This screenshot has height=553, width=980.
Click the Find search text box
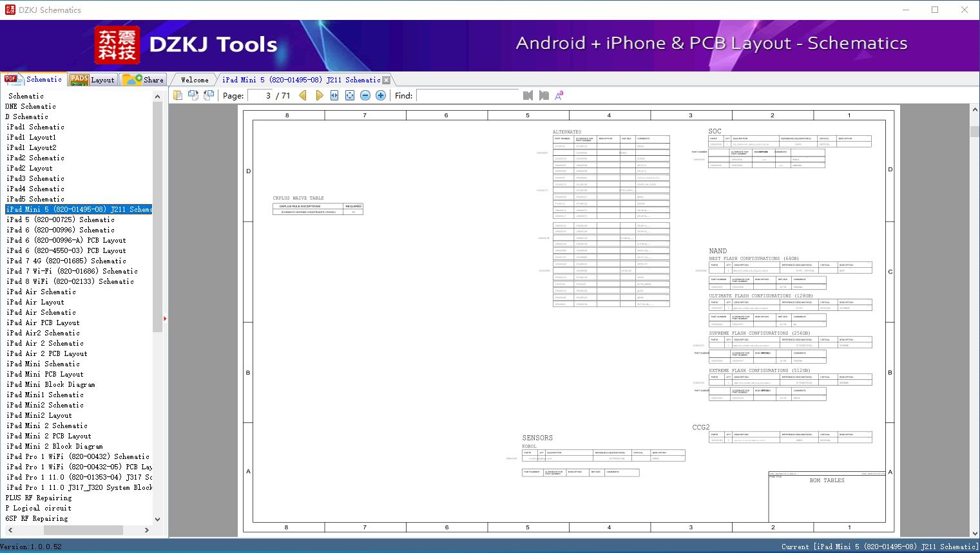pyautogui.click(x=468, y=95)
